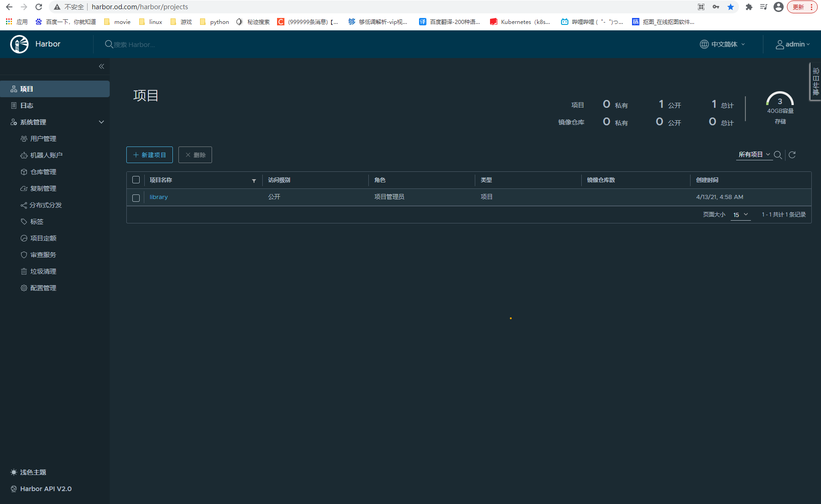Image resolution: width=821 pixels, height=504 pixels.
Task: Open the library project link
Action: [x=159, y=197]
